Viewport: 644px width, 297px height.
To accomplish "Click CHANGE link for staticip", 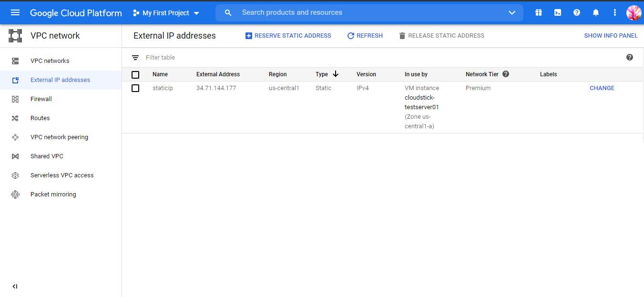I will tap(602, 88).
